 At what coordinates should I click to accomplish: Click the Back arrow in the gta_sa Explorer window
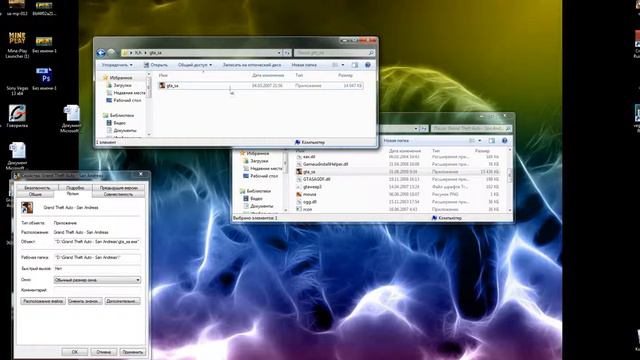(101, 53)
